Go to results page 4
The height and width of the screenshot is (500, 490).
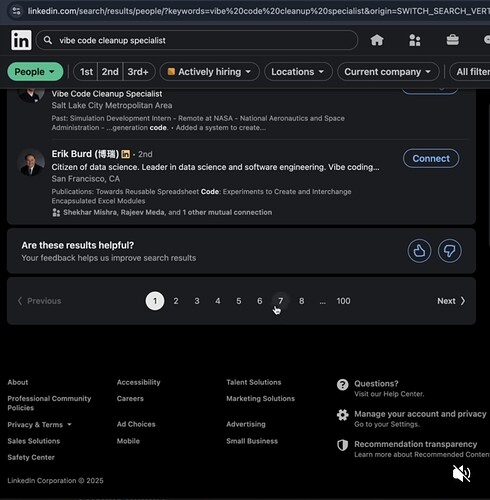click(x=218, y=301)
